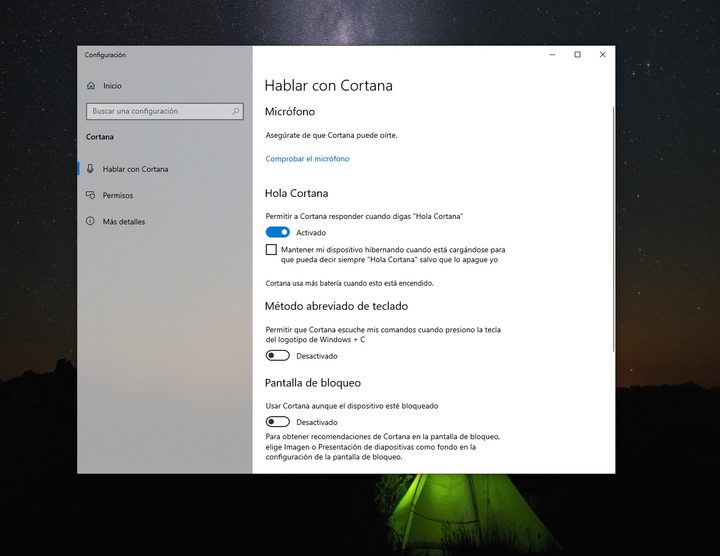Click text 'Usar Cortana aunque el dispositivo esté bloqueado'
Image resolution: width=720 pixels, height=556 pixels.
(352, 406)
